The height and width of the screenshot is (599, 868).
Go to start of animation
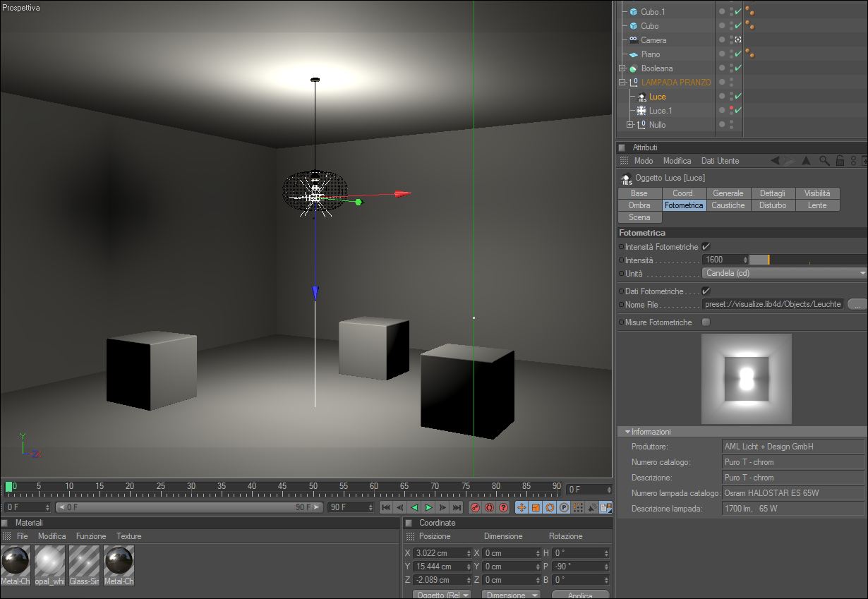386,507
